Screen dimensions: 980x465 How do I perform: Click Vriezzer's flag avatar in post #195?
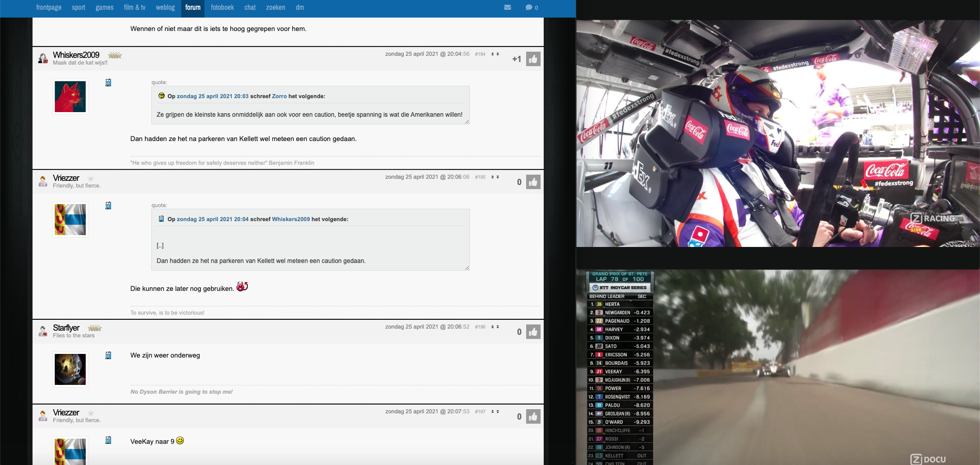pyautogui.click(x=70, y=220)
